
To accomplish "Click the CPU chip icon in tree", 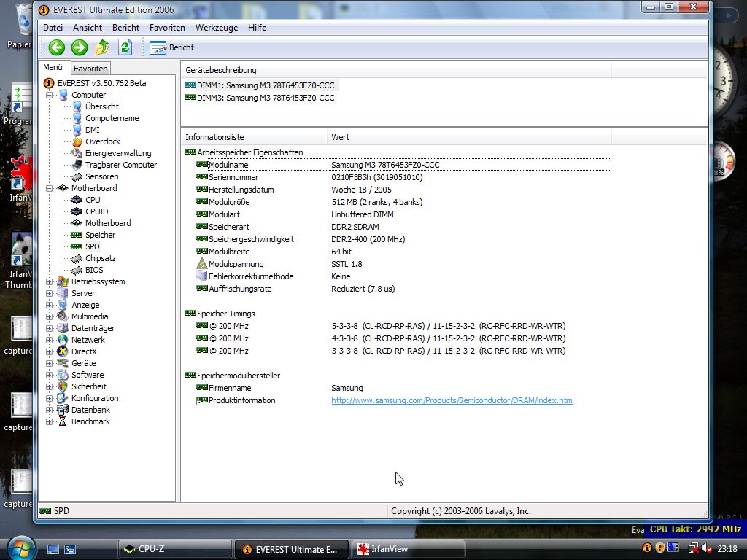I will 76,200.
